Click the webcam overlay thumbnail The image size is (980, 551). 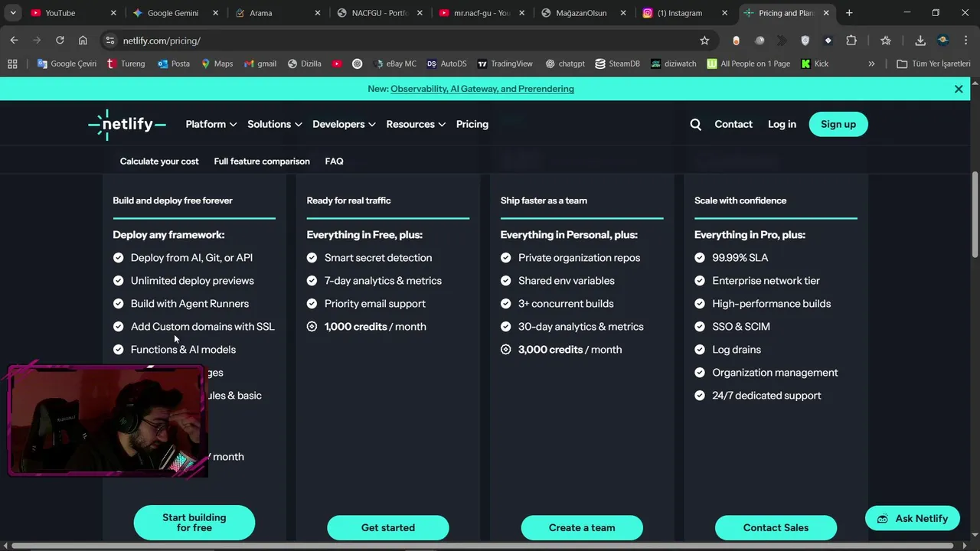[107, 421]
